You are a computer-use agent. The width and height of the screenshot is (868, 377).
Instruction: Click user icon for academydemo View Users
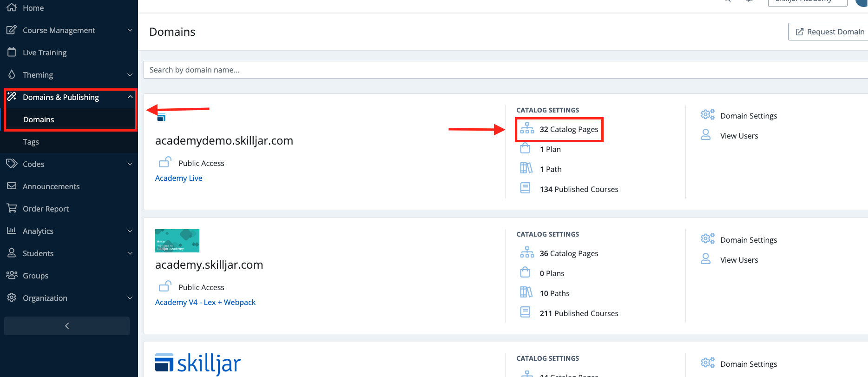pyautogui.click(x=706, y=135)
